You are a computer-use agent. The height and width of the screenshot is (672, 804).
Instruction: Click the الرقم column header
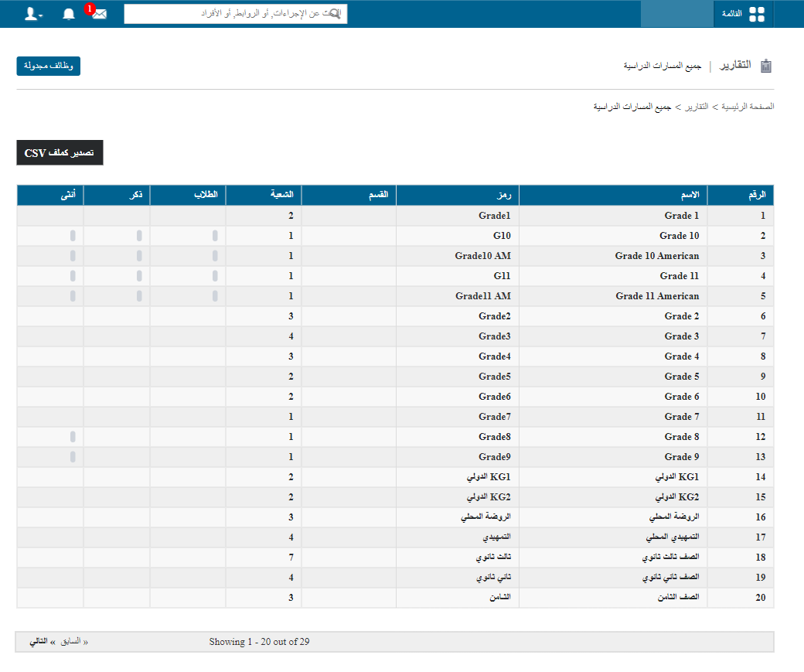coord(741,195)
